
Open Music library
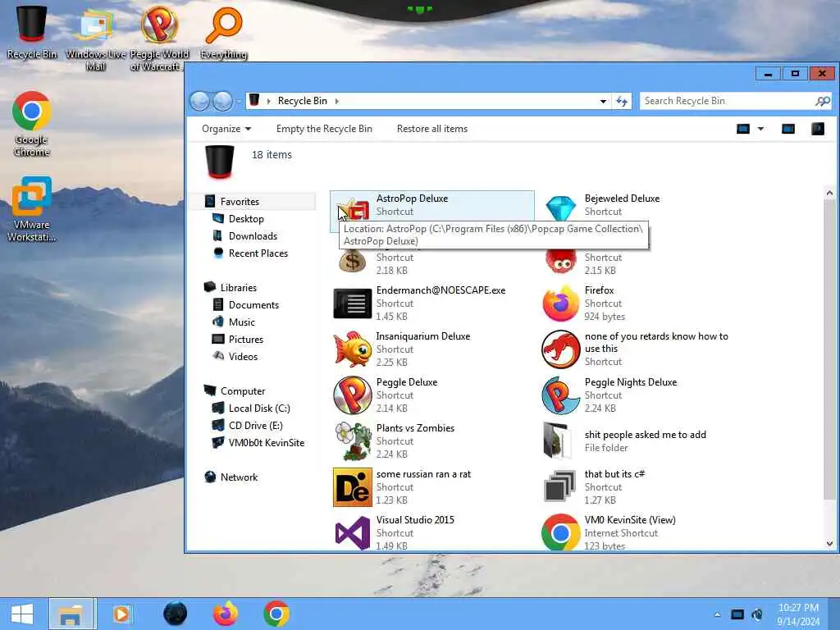coord(242,322)
